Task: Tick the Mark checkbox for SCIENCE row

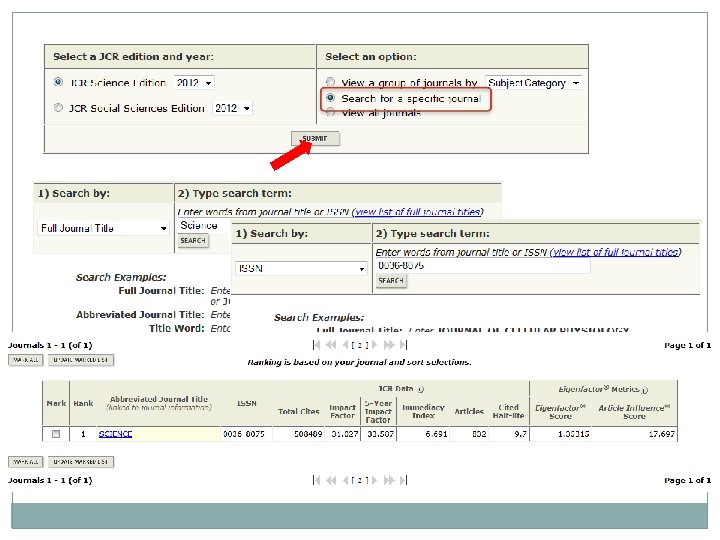Action: (56, 433)
